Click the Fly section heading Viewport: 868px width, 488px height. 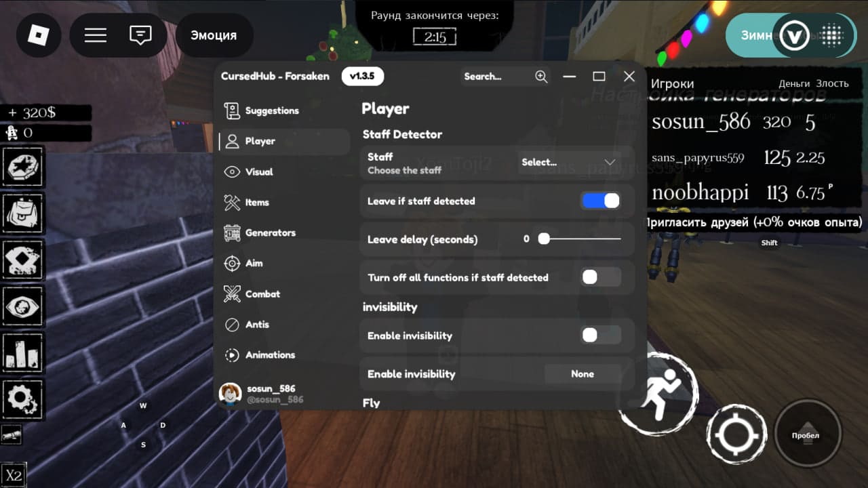click(x=371, y=403)
